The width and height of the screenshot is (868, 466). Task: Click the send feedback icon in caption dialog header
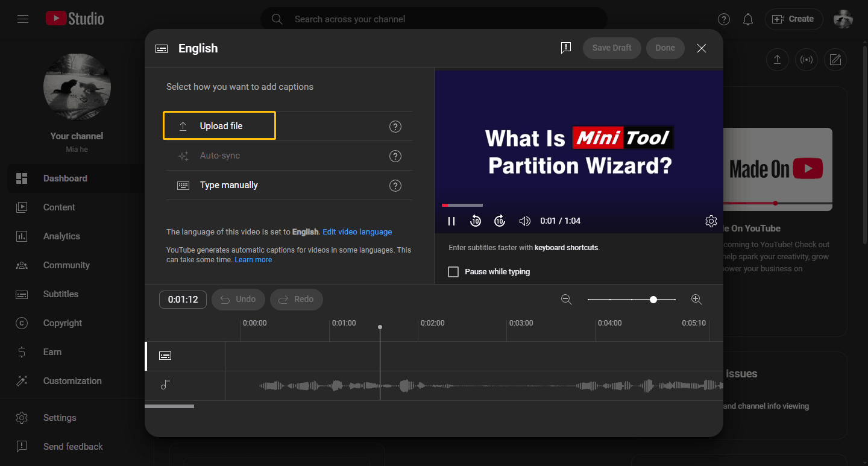[565, 48]
